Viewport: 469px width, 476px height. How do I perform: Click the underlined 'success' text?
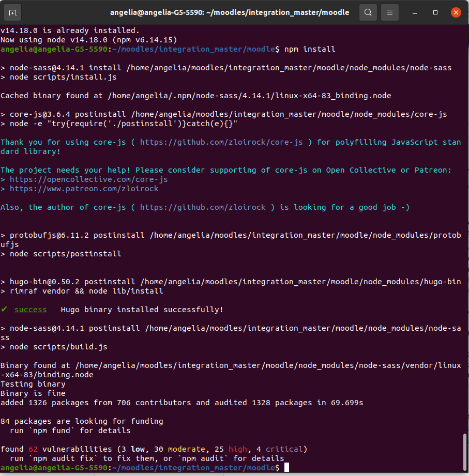pyautogui.click(x=31, y=310)
